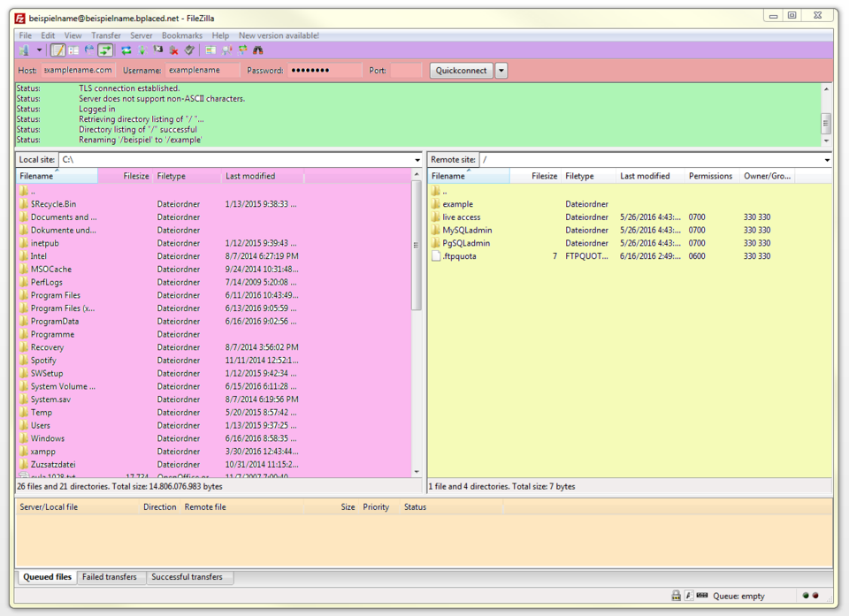Open the Site Manager dropdown arrow
This screenshot has width=849, height=616.
pyautogui.click(x=39, y=50)
